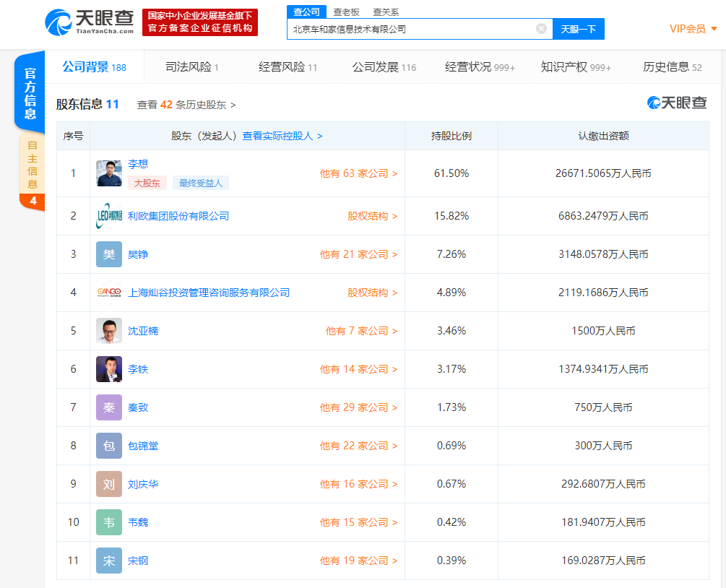Viewport: 726px width, 588px height.
Task: Click 沈亚楠's profile photo
Action: [x=109, y=331]
